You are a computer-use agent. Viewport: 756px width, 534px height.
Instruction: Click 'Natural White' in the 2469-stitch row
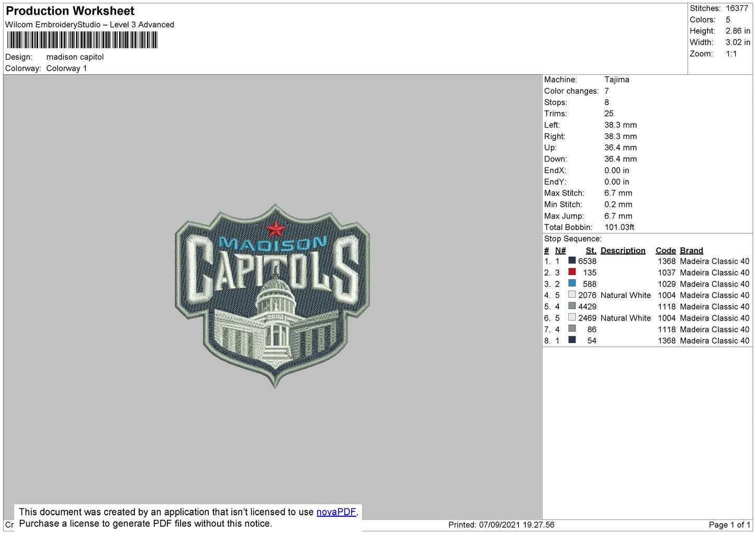pyautogui.click(x=626, y=318)
